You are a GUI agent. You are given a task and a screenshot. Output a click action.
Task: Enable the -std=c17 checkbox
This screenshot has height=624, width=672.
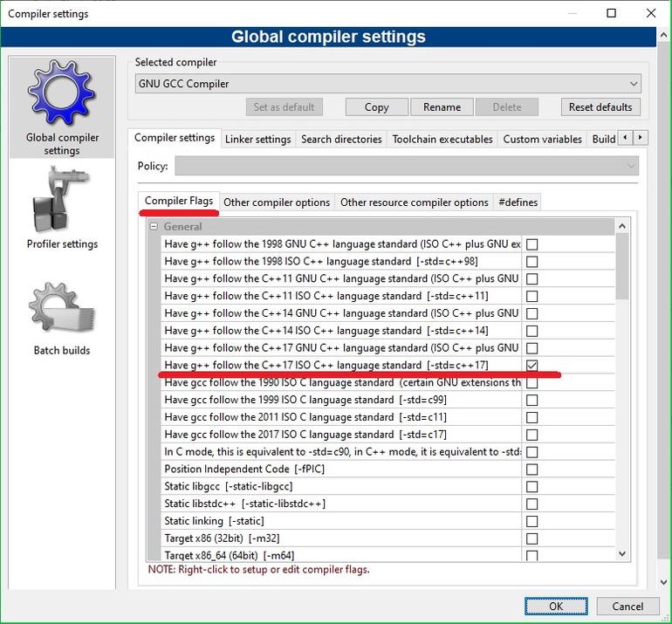[x=531, y=435]
